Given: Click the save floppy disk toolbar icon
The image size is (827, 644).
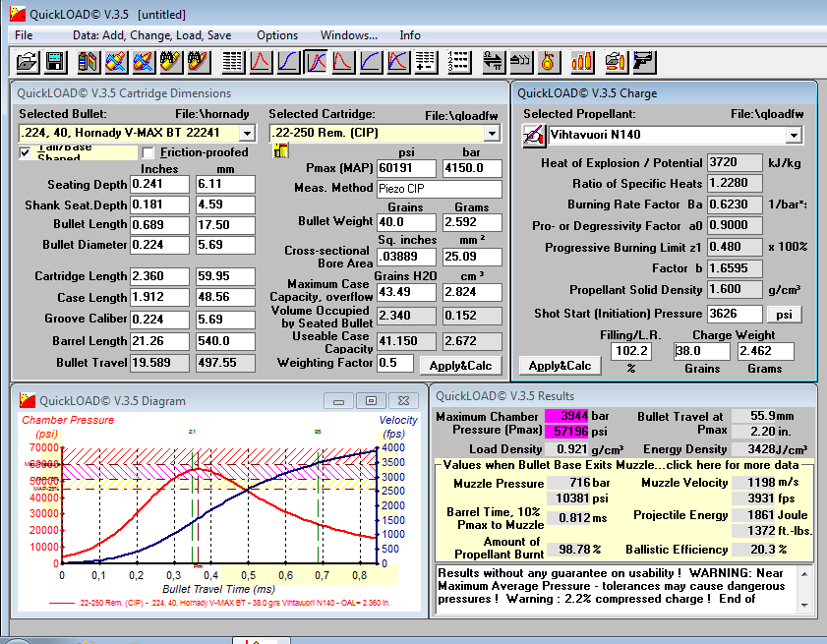Looking at the screenshot, I should (x=55, y=62).
